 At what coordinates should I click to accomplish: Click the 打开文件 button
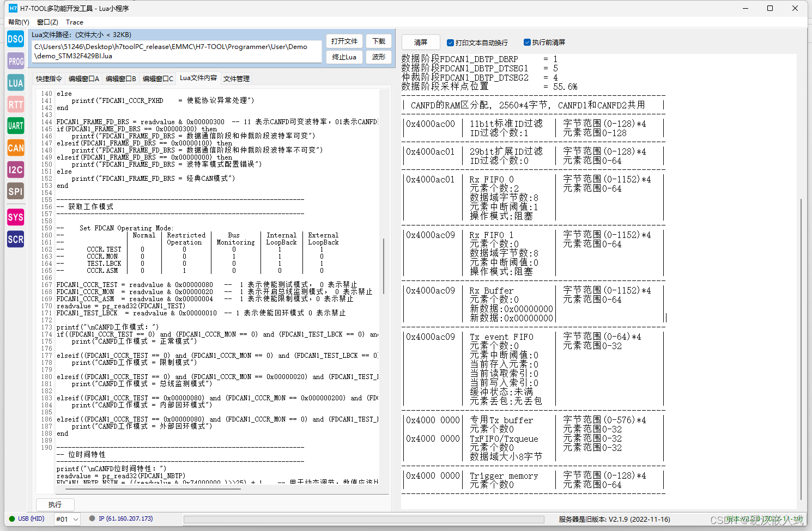[344, 41]
